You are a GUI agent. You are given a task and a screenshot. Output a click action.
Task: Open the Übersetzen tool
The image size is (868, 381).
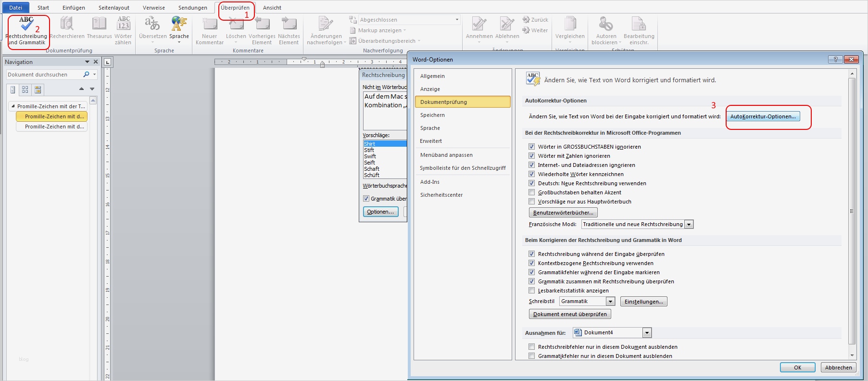(x=152, y=24)
